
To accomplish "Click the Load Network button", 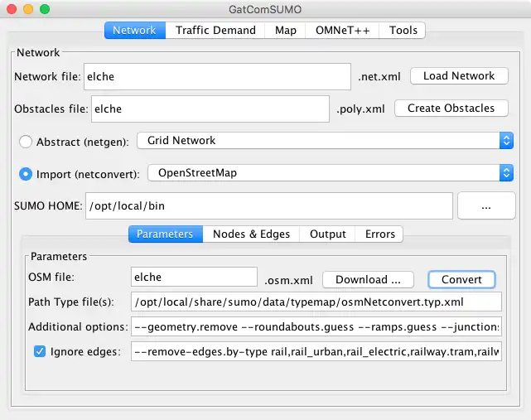I will click(x=459, y=76).
